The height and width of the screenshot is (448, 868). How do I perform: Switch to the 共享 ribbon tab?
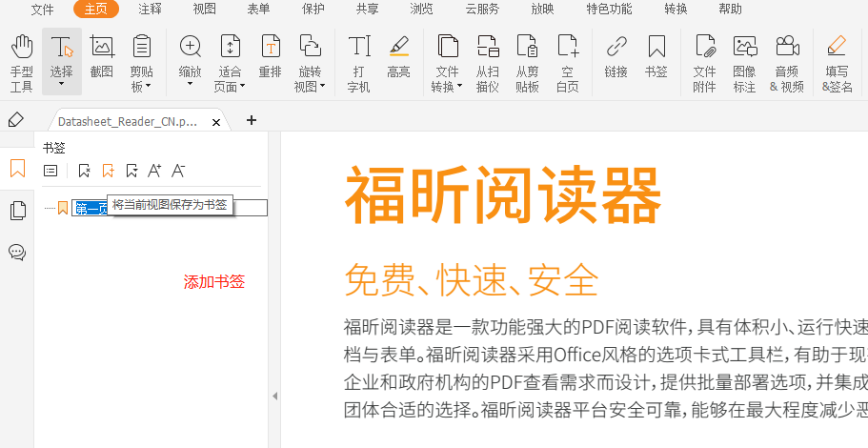coord(368,10)
